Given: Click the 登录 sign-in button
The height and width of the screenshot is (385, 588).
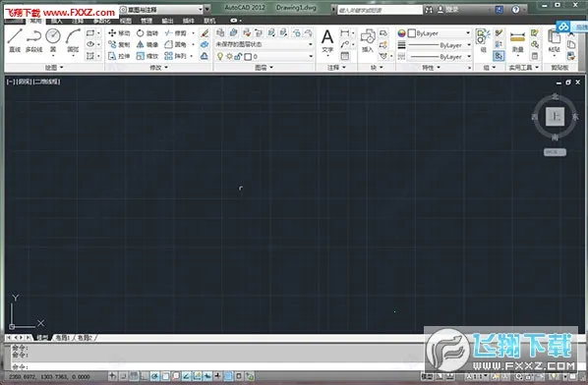Looking at the screenshot, I should (x=448, y=10).
